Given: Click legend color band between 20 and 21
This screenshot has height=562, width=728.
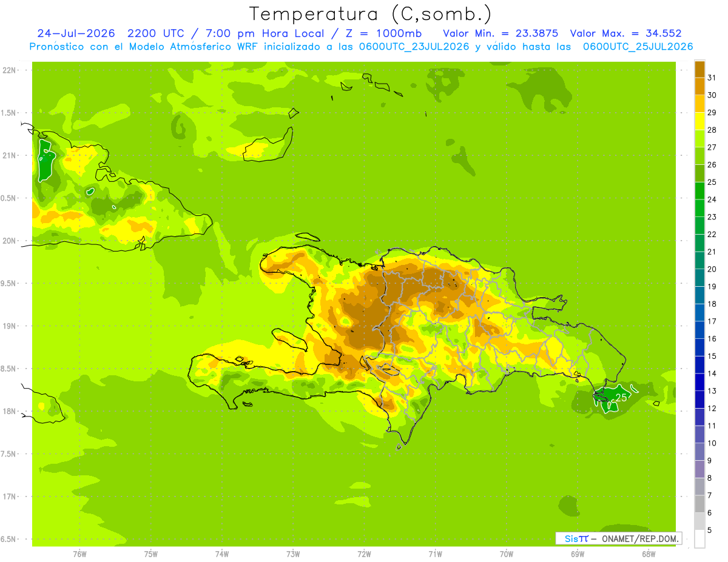Looking at the screenshot, I should click(699, 260).
